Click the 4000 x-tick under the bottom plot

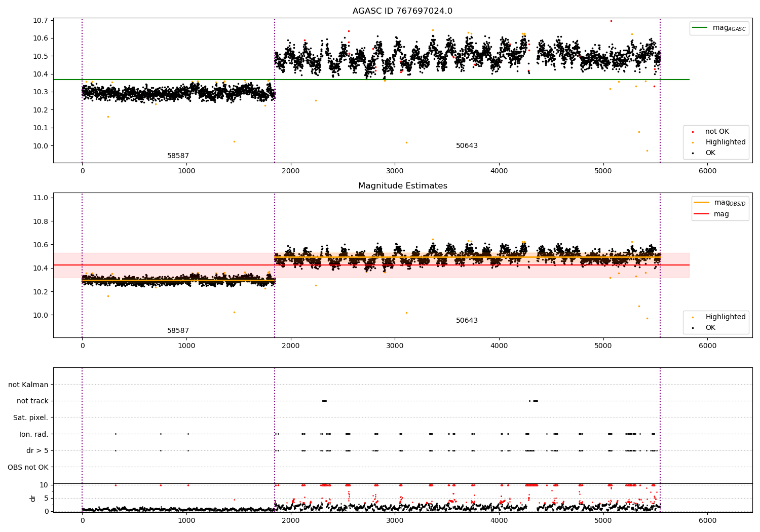coord(499,520)
